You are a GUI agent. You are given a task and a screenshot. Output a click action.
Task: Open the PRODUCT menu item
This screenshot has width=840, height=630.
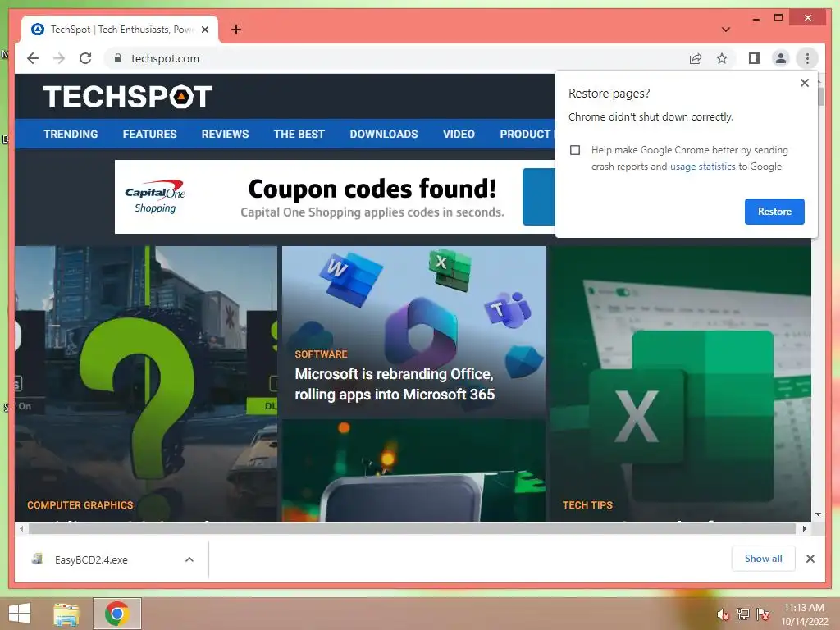(527, 134)
